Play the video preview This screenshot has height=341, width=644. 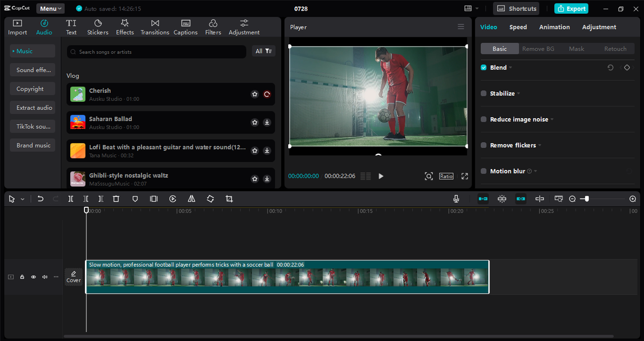click(381, 176)
